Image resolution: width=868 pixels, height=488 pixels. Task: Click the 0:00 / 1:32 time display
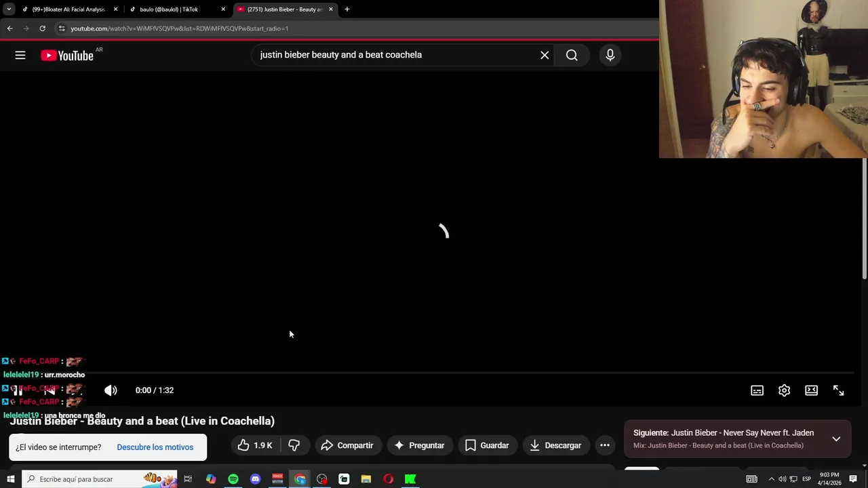[x=155, y=390]
